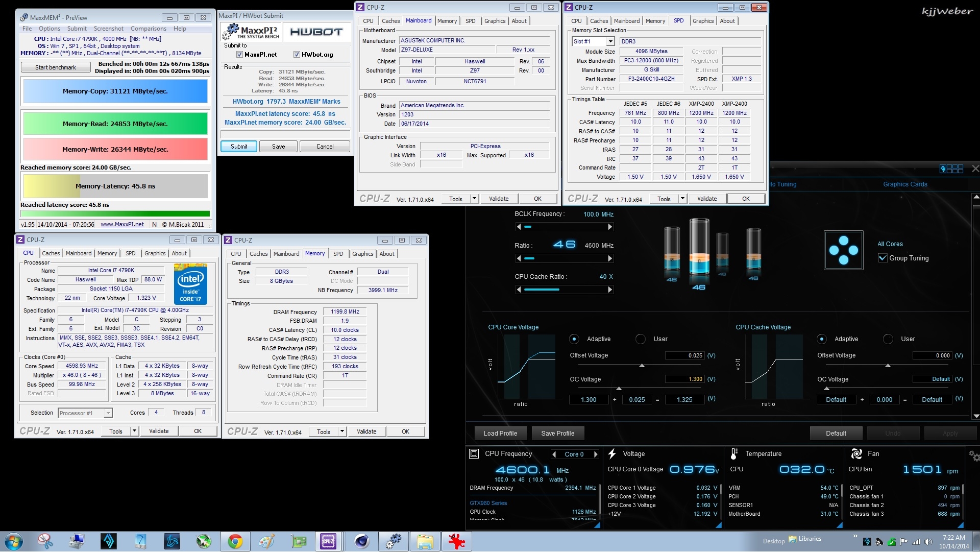Increase CPU Cache Ratio with right arrow

(610, 290)
